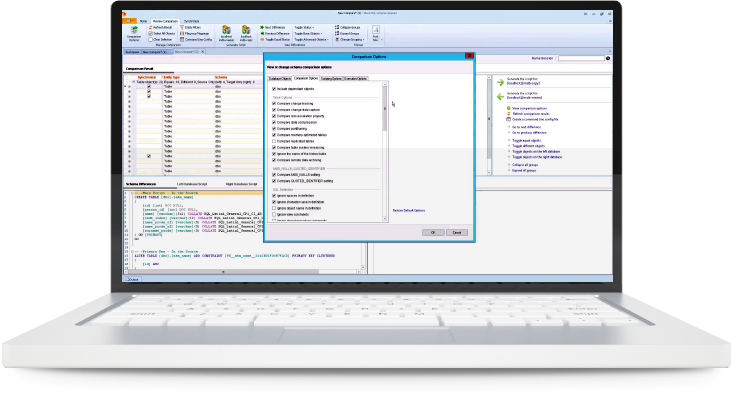
Task: Open the Scripting Options dialog tab
Action: click(331, 78)
